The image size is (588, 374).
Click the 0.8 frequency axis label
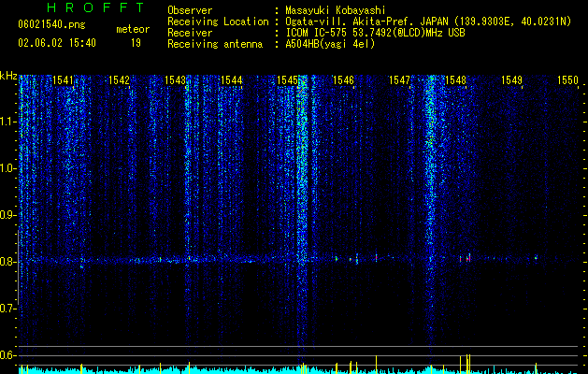click(8, 262)
